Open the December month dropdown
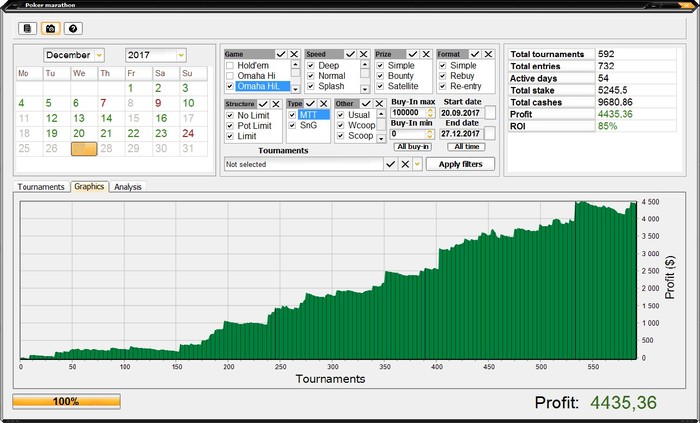Screen dimensions: 700x423 click(100, 55)
